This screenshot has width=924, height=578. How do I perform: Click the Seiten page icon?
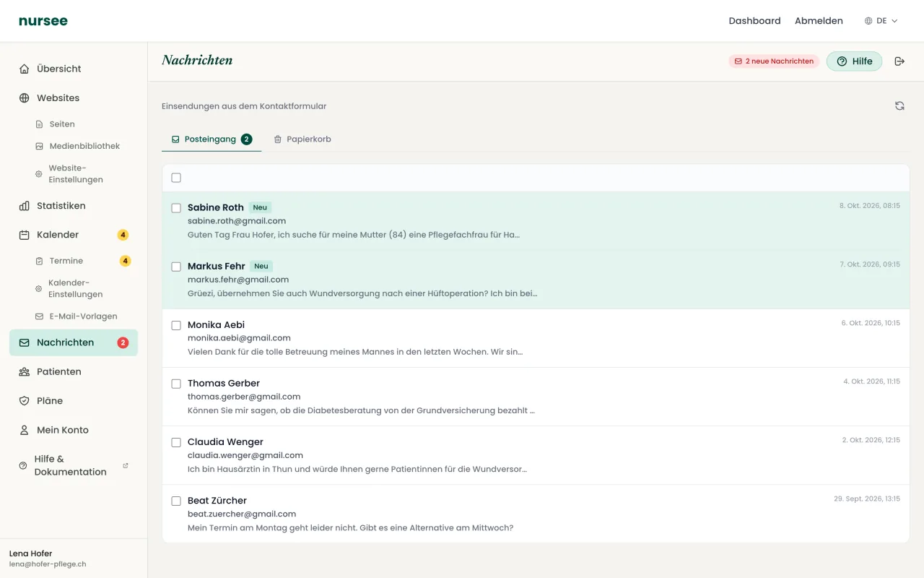pos(40,124)
